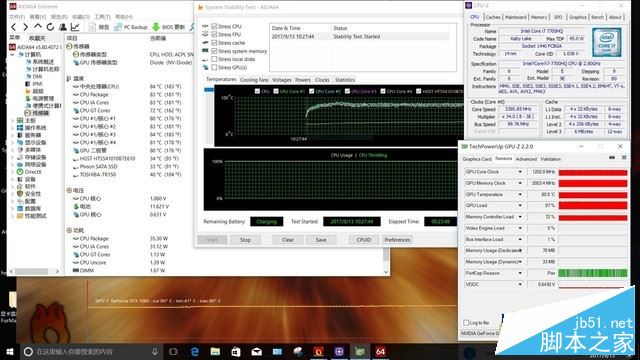This screenshot has width=640, height=360.
Task: Open the Memory Controller Load dropdown
Action: pos(520,217)
